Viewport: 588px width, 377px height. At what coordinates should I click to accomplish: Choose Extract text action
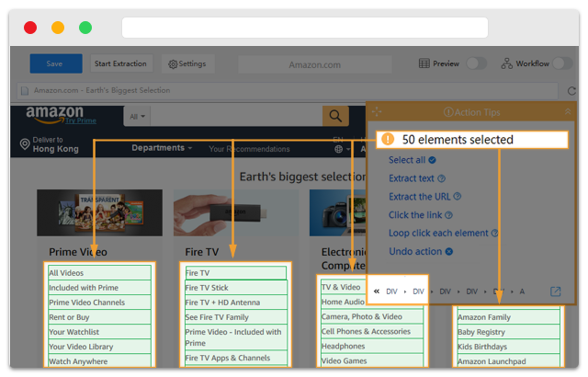412,178
